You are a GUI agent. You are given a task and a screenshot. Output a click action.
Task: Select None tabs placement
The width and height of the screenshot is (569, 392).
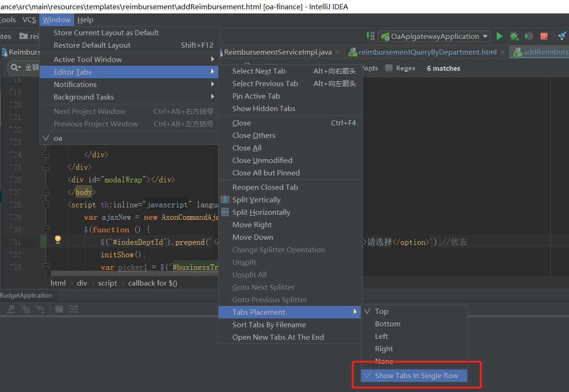tap(414, 361)
